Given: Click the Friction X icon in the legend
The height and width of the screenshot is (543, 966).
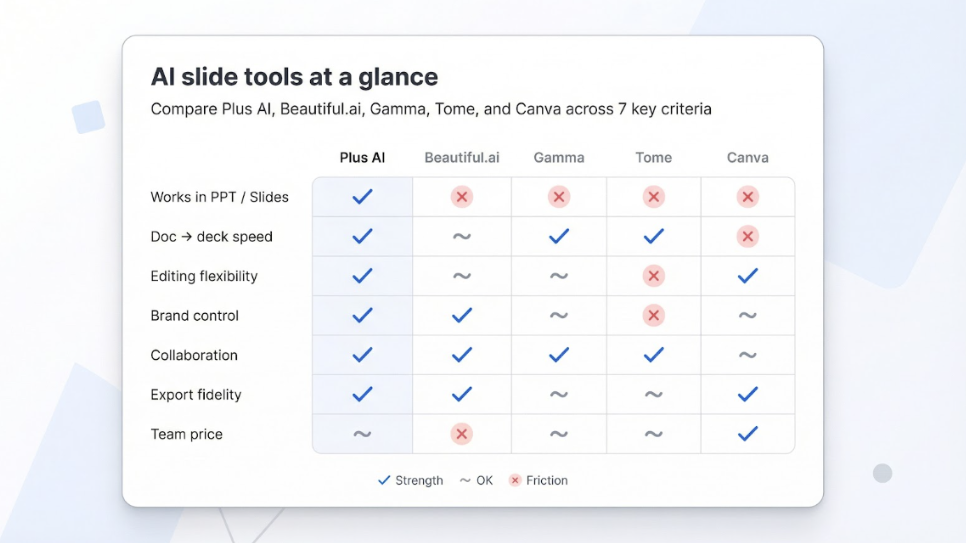Looking at the screenshot, I should [x=515, y=481].
